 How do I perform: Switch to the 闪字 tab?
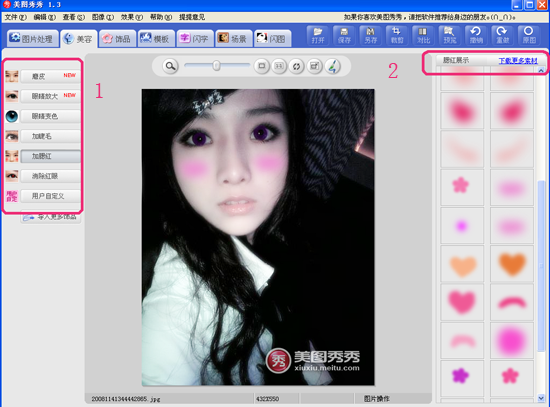point(194,38)
